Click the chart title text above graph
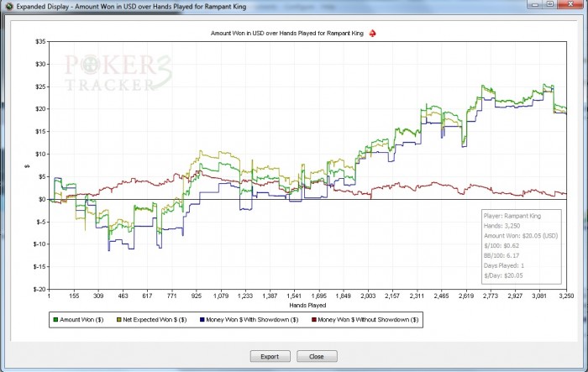 287,34
